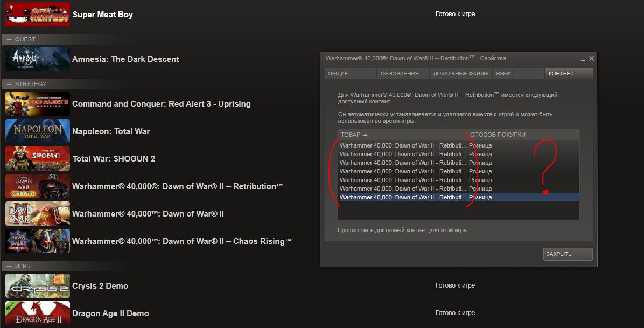Click the Dragon Age II Demo Готово к игре status
This screenshot has height=328, width=644.
pos(455,313)
